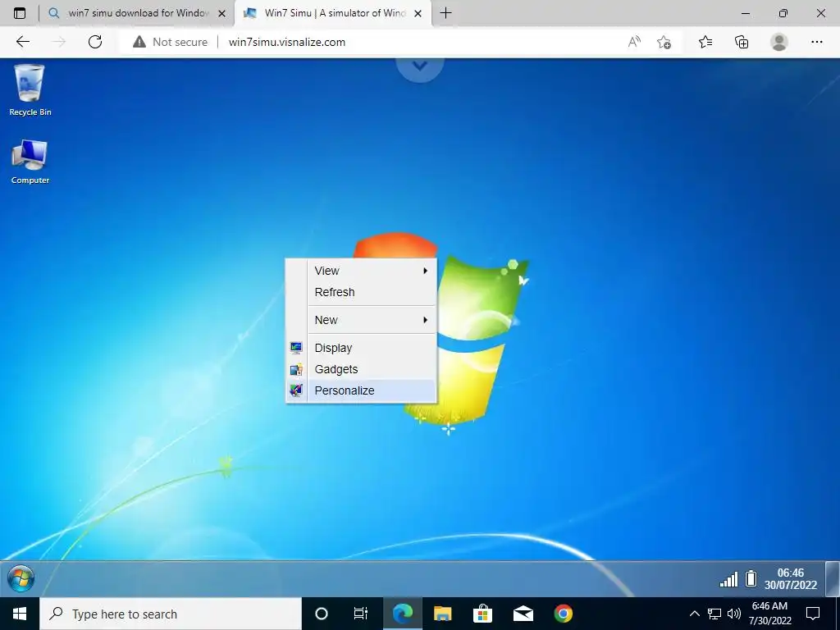
Task: Open the Collections icon
Action: pyautogui.click(x=742, y=42)
